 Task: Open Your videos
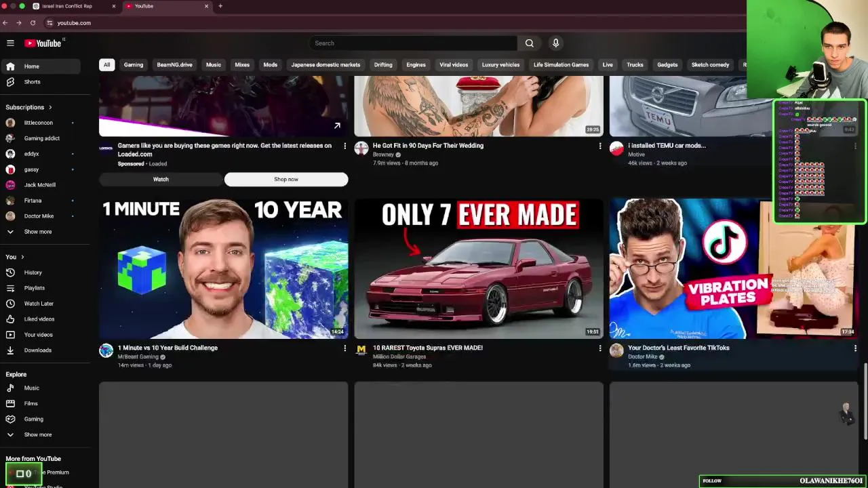(x=41, y=335)
